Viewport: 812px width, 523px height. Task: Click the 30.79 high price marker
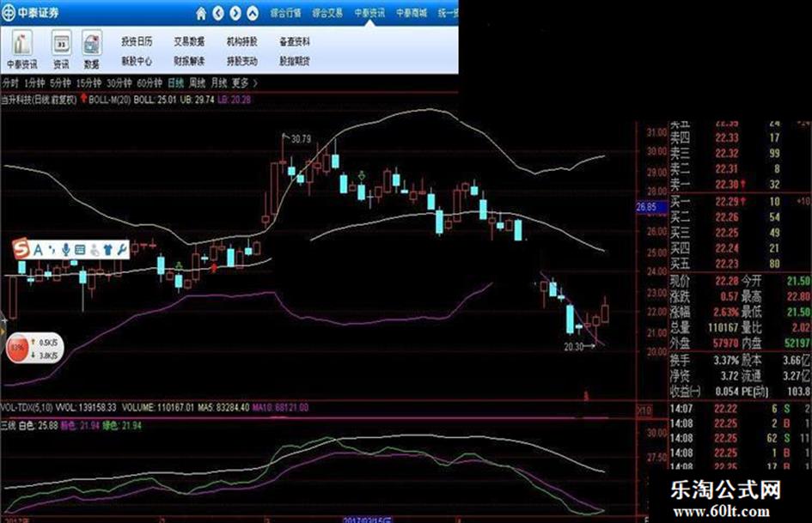(301, 139)
